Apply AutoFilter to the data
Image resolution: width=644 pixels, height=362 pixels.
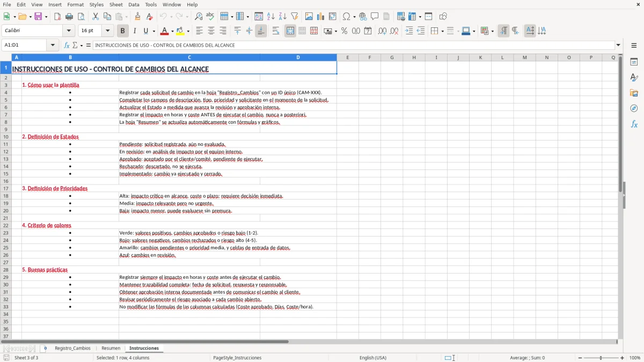click(x=295, y=17)
